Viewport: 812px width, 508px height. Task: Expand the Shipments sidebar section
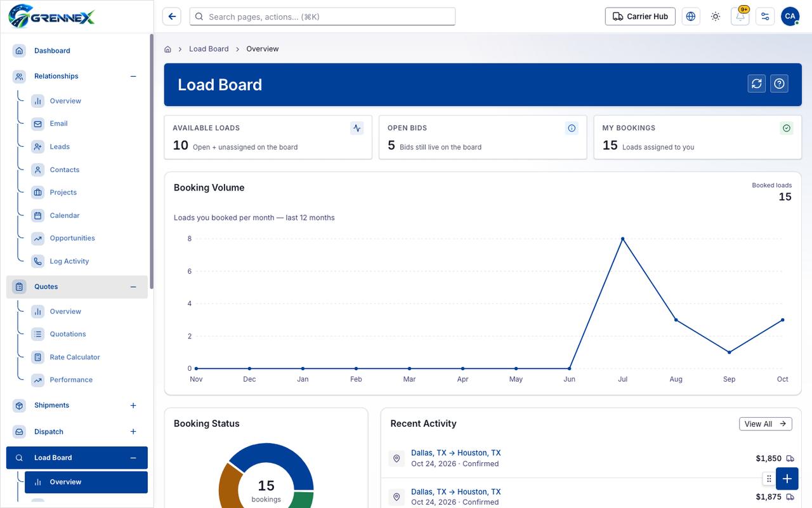coord(133,405)
